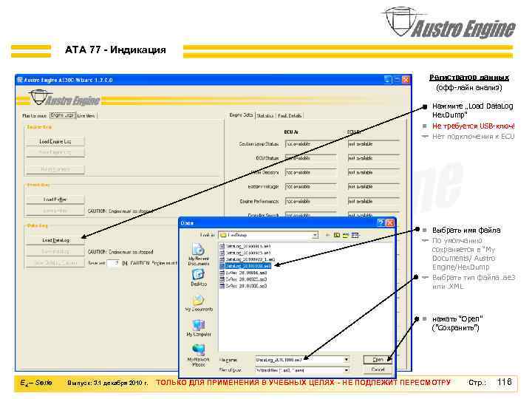Click the back arrow in Open dialog toolbar
The width and height of the screenshot is (532, 399).
[327, 235]
